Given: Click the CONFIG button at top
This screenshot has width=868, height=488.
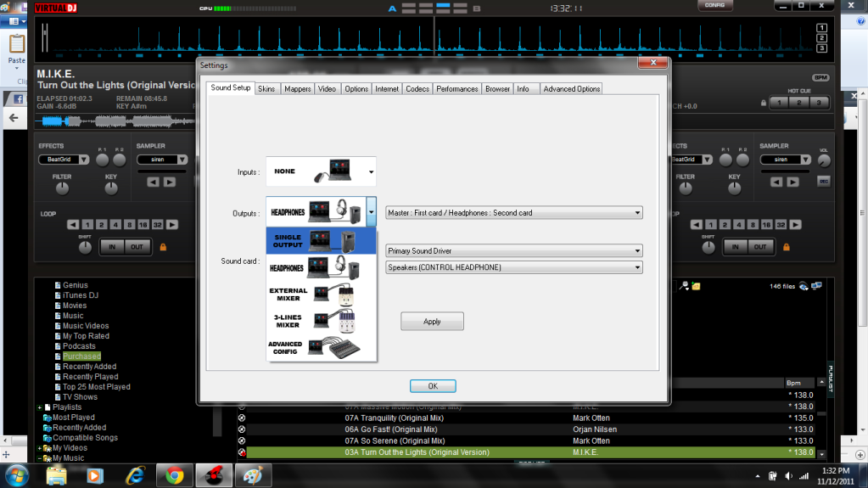Looking at the screenshot, I should point(714,5).
